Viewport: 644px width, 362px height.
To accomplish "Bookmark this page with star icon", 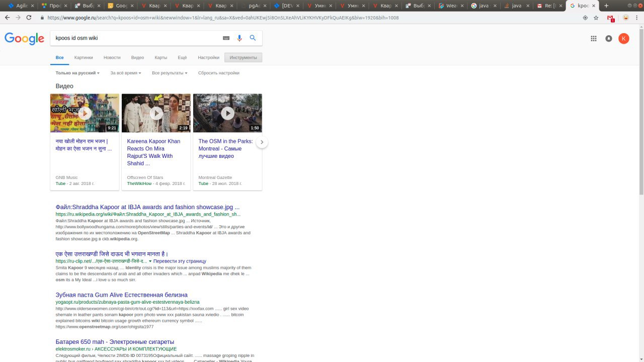I will (x=596, y=18).
